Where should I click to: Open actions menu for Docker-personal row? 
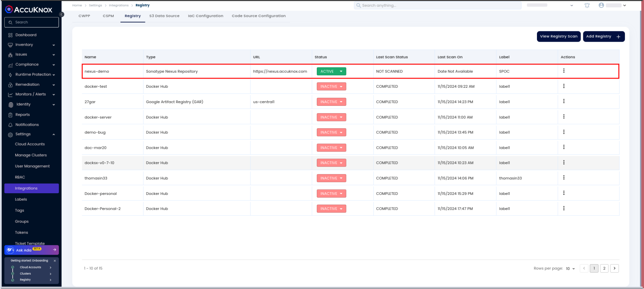[x=564, y=193]
